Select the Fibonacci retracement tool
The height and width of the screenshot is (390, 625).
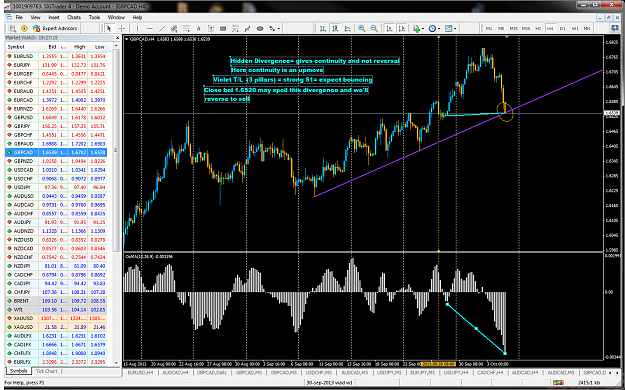pos(186,28)
